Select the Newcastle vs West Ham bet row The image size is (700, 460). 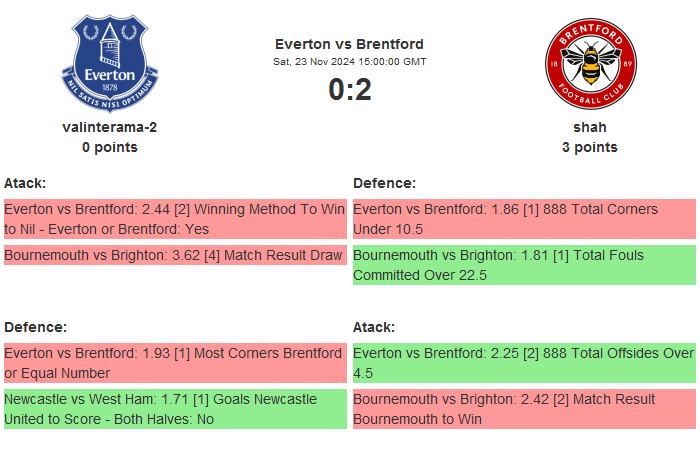(174, 409)
